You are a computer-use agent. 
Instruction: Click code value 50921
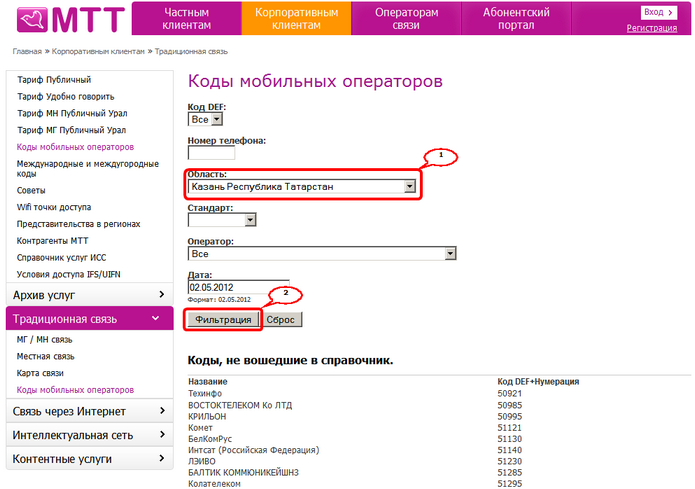(x=510, y=394)
